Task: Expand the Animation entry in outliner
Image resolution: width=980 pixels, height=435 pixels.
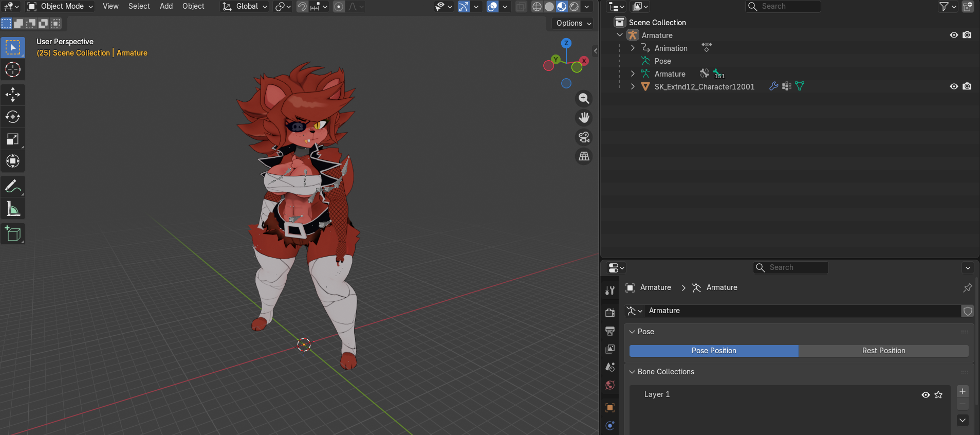Action: [x=633, y=48]
